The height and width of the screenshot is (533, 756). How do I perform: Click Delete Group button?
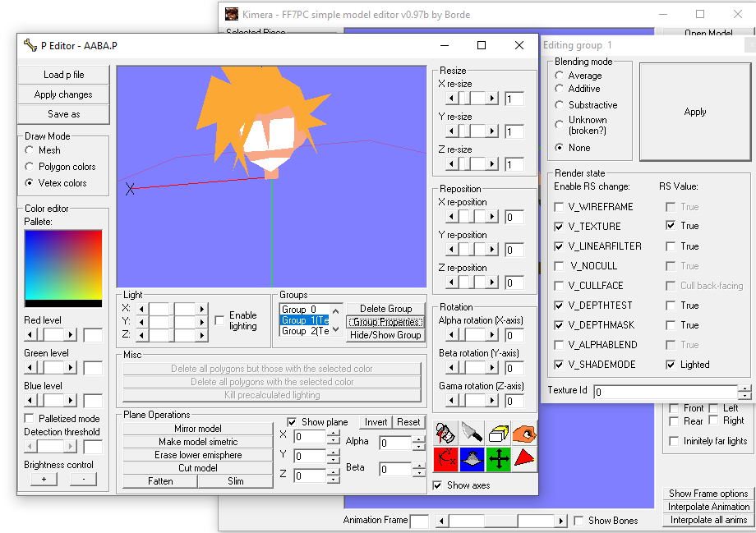pyautogui.click(x=385, y=309)
